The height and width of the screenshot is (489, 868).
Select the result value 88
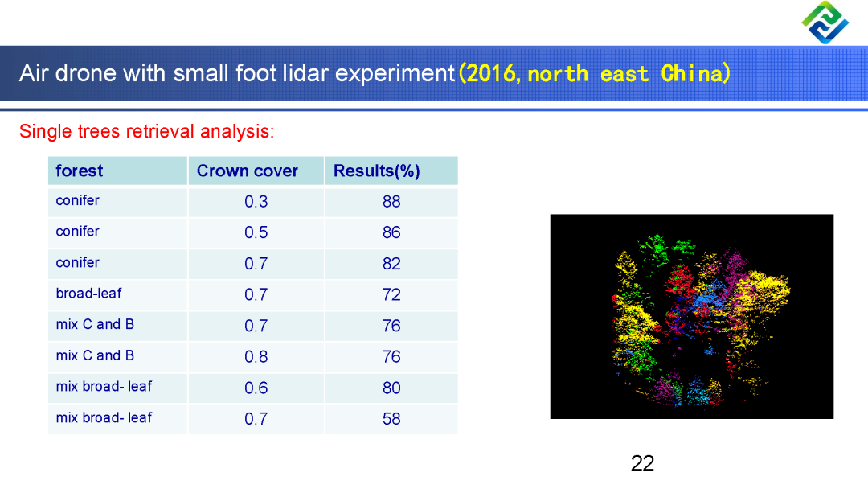[391, 202]
